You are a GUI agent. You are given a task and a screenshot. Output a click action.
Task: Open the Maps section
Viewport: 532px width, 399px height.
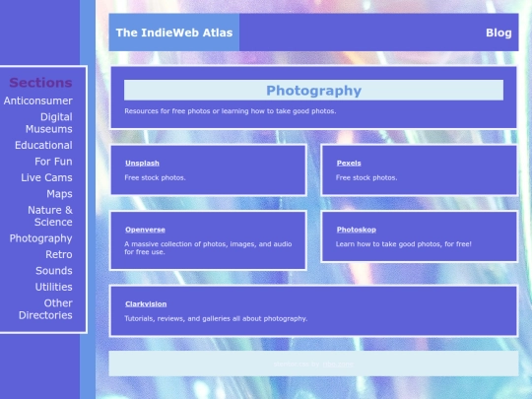59,194
